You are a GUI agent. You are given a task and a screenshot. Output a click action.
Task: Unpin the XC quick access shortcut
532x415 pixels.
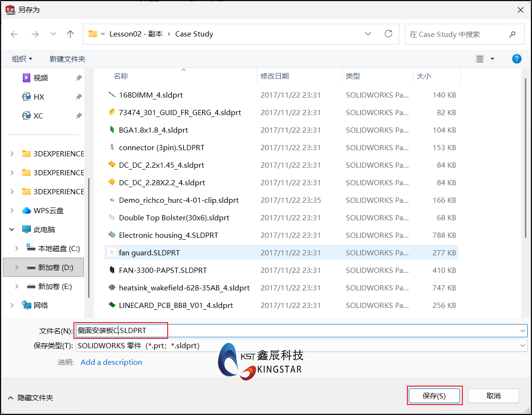click(79, 116)
